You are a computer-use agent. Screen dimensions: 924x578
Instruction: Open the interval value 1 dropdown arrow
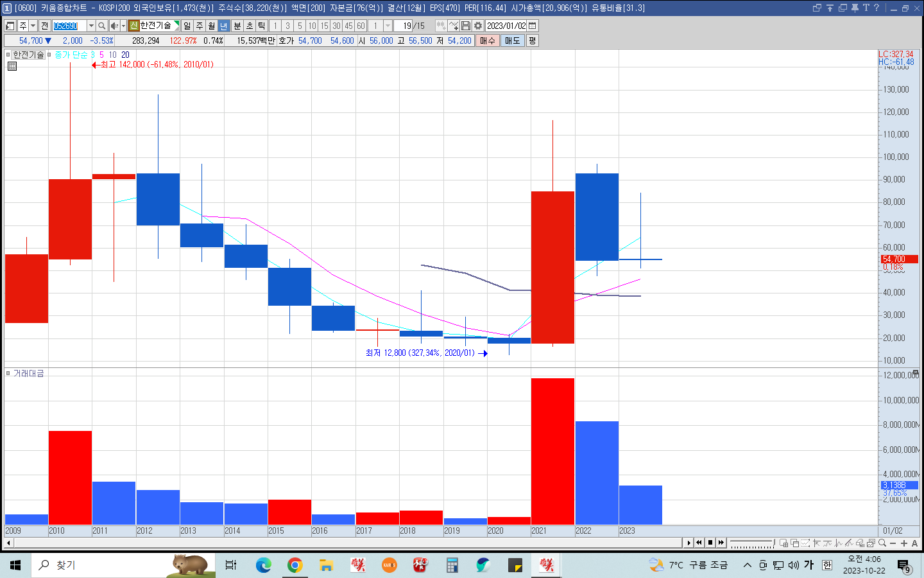click(388, 26)
